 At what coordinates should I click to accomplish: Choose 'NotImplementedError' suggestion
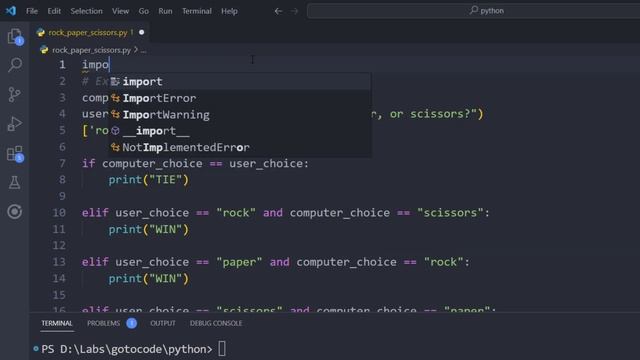[240, 147]
